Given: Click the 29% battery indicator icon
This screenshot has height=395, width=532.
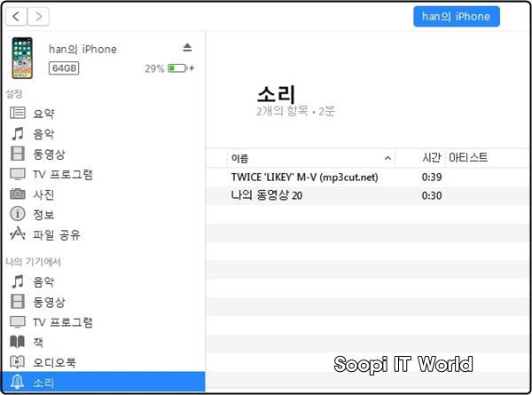Looking at the screenshot, I should (176, 68).
